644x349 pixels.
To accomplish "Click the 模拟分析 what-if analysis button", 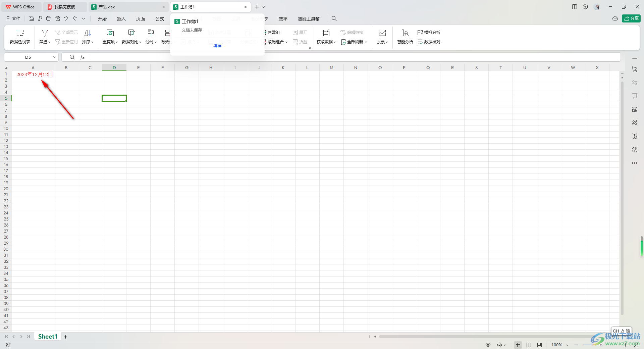I will (429, 33).
